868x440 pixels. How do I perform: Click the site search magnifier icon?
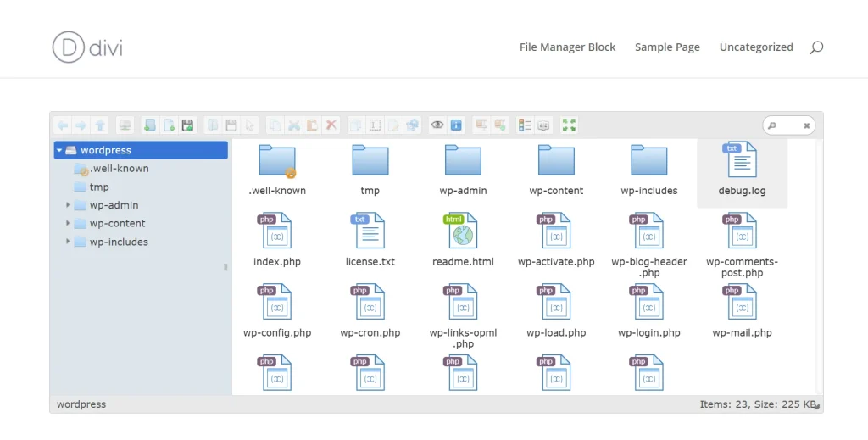click(x=816, y=47)
